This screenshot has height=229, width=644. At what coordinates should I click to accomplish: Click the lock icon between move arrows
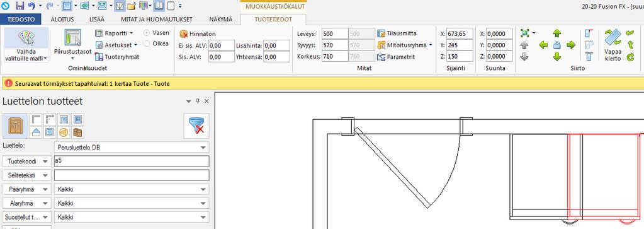point(556,45)
